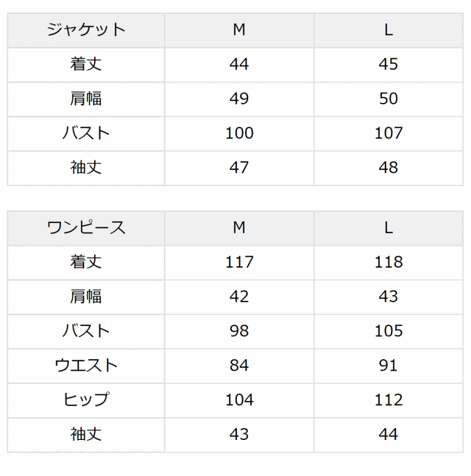Click the hip value 112

coord(389,399)
